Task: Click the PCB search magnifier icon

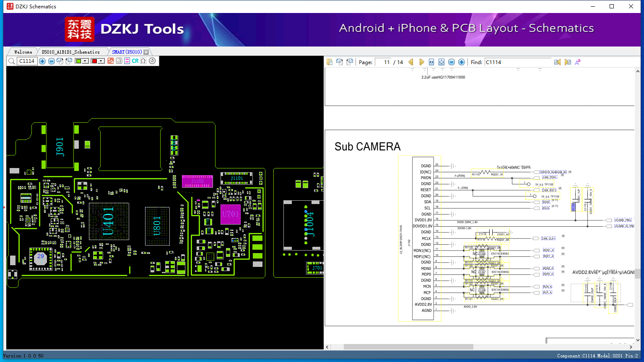Action: click(x=11, y=61)
